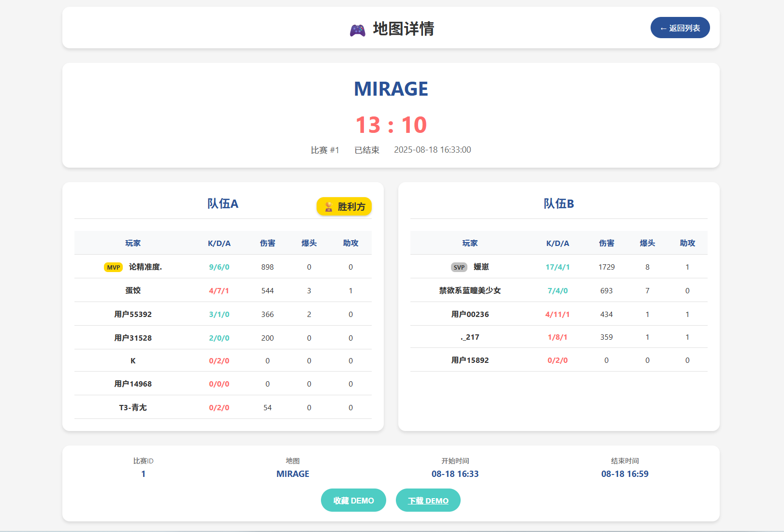This screenshot has height=532, width=784.
Task: Click the K/D/A value 9/6/0
Action: [219, 267]
